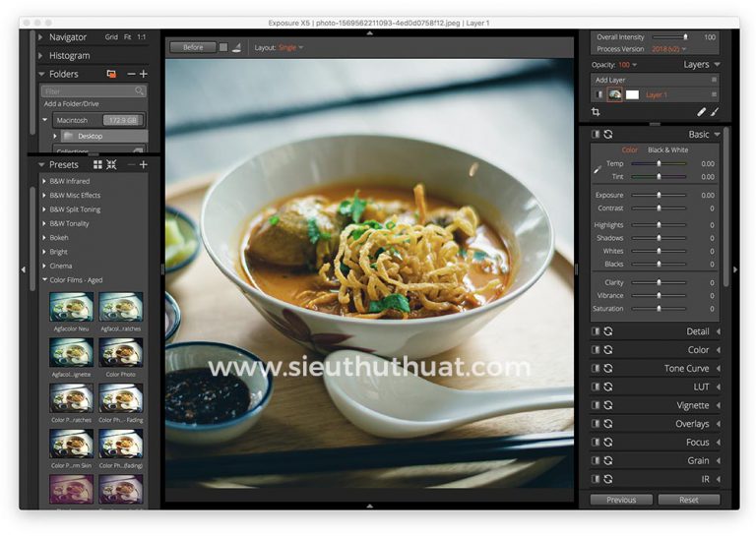Select the pencil retouch tool icon

[701, 112]
